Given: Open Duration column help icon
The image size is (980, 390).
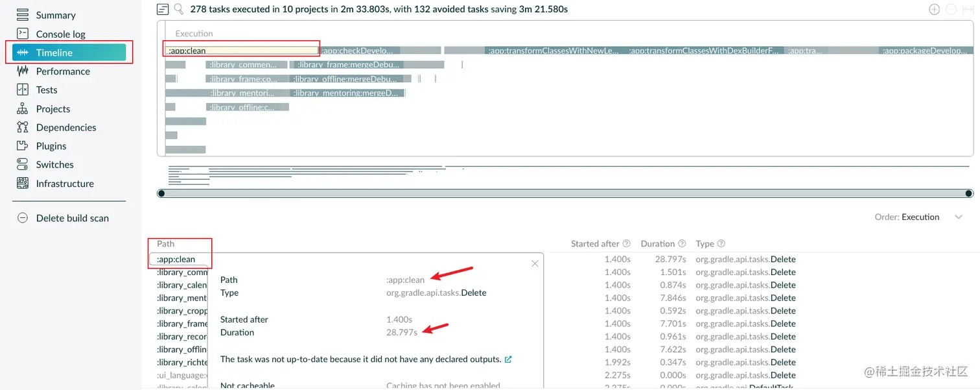Looking at the screenshot, I should pyautogui.click(x=682, y=244).
